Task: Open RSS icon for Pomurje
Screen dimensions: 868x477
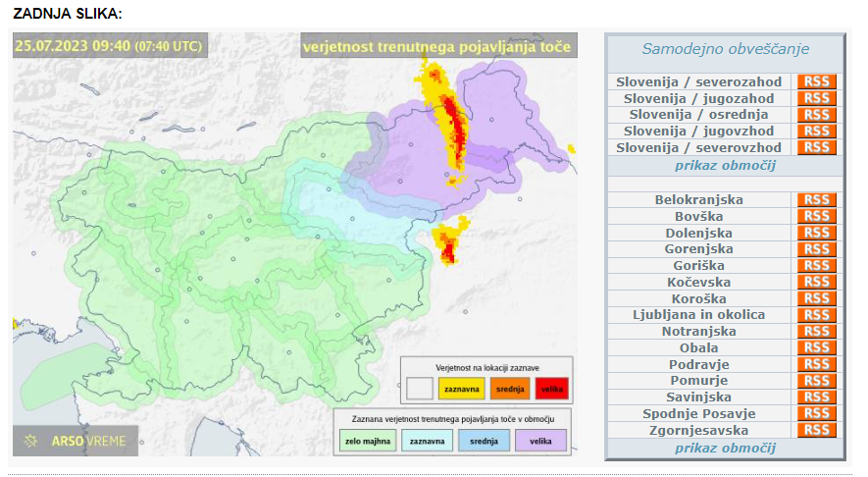Action: (x=816, y=381)
